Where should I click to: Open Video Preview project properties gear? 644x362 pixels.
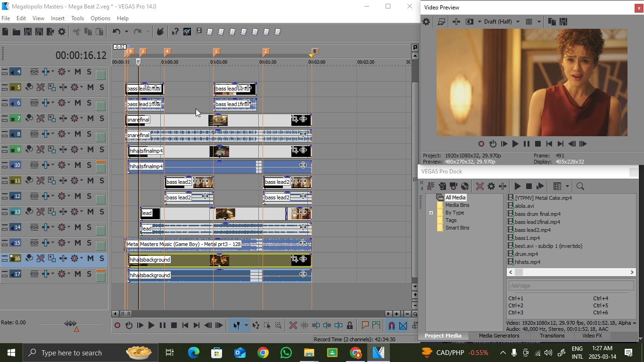pos(426,22)
